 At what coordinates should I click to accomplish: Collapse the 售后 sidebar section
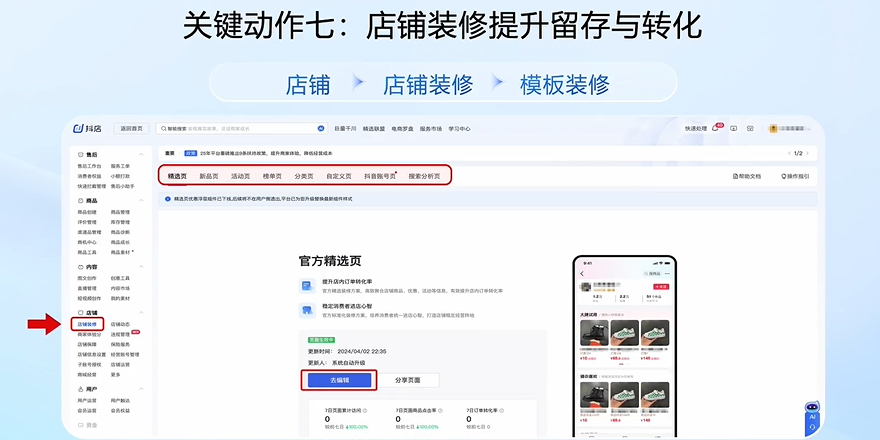click(x=141, y=155)
